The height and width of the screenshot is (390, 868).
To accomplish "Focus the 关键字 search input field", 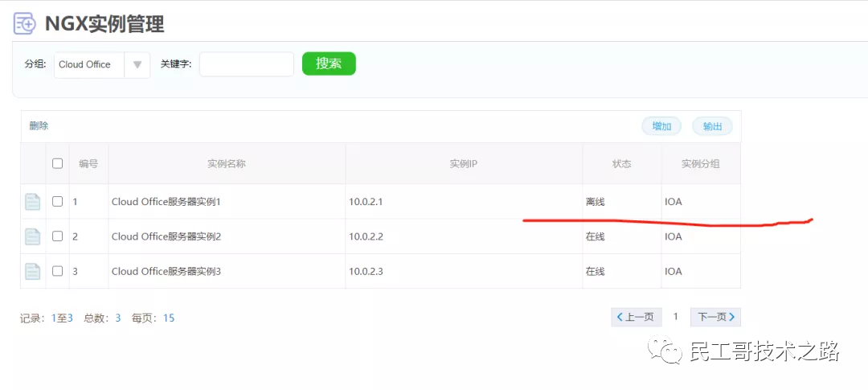I will [x=247, y=64].
